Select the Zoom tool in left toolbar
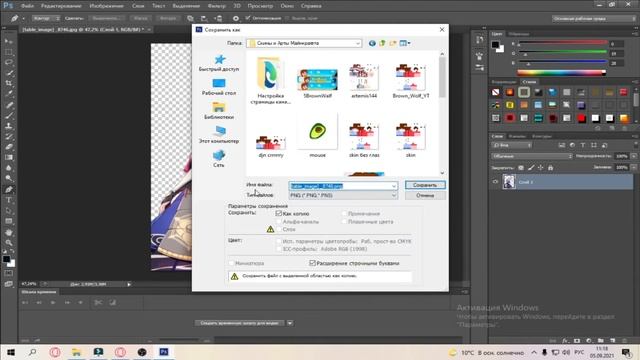The image size is (640, 360). point(9,242)
